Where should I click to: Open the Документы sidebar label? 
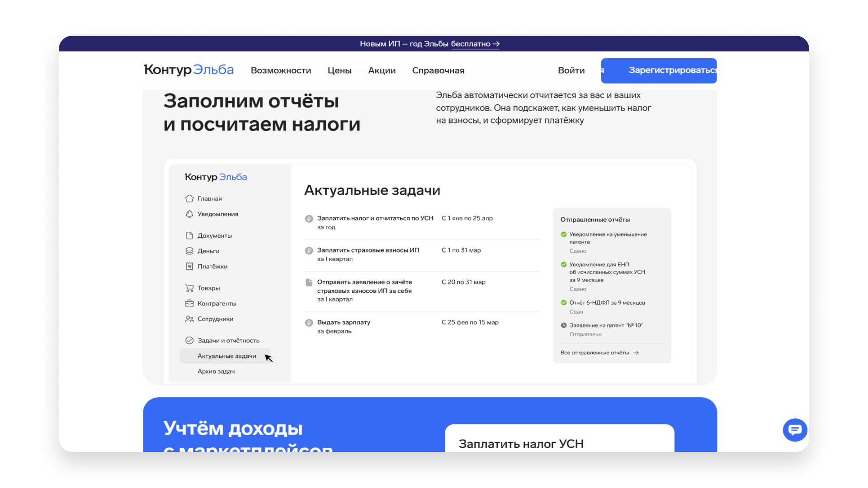click(x=214, y=235)
